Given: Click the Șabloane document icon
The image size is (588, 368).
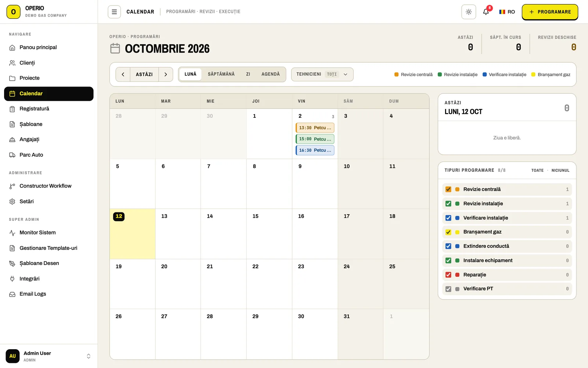Looking at the screenshot, I should [12, 124].
